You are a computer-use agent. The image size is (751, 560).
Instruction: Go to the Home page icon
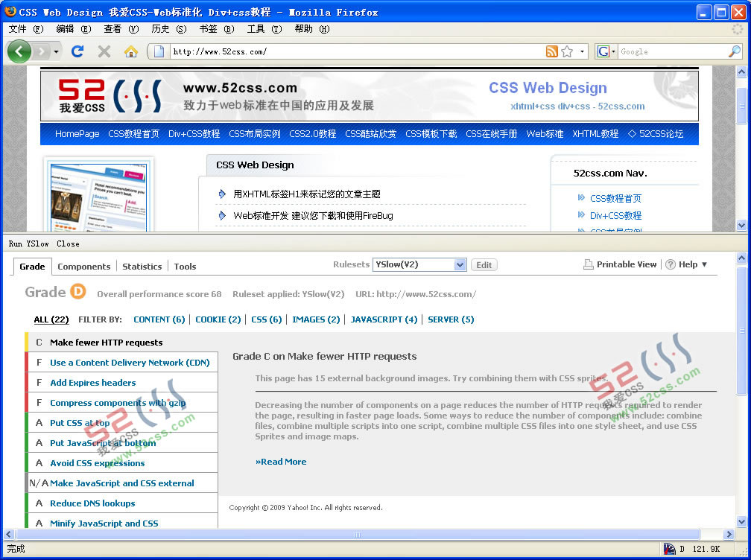point(131,51)
